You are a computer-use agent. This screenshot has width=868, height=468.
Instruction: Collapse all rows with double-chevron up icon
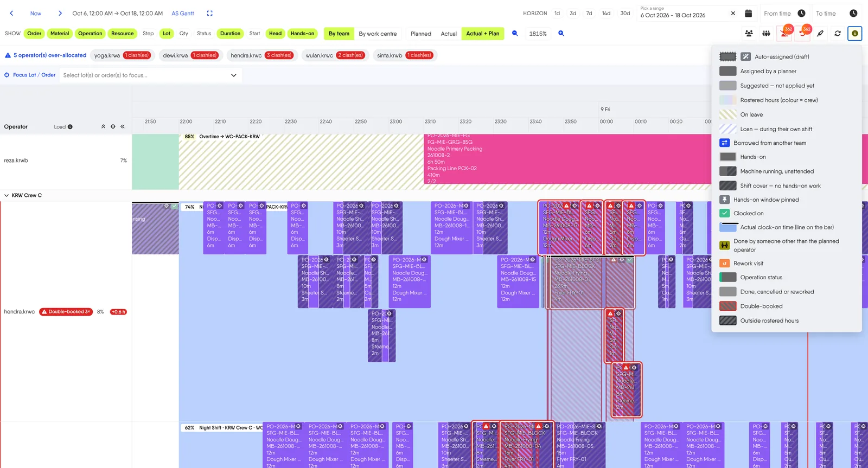[103, 127]
